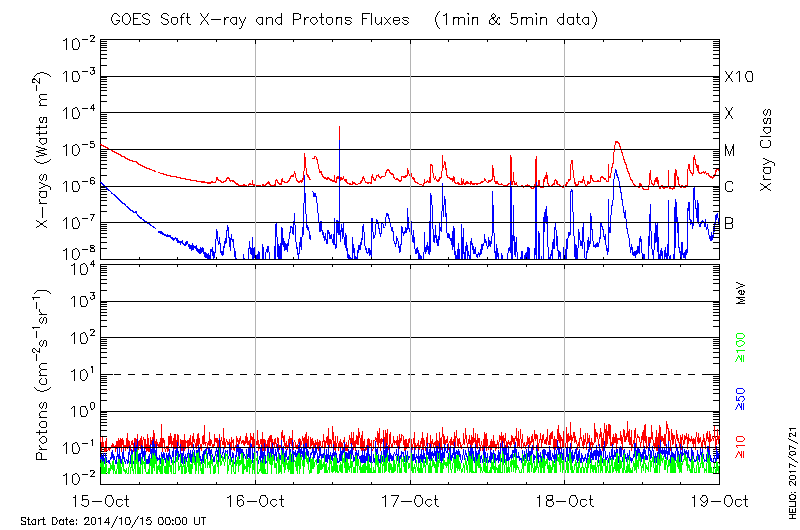Select the M class label on right axis
This screenshot has width=800, height=530.
point(730,151)
